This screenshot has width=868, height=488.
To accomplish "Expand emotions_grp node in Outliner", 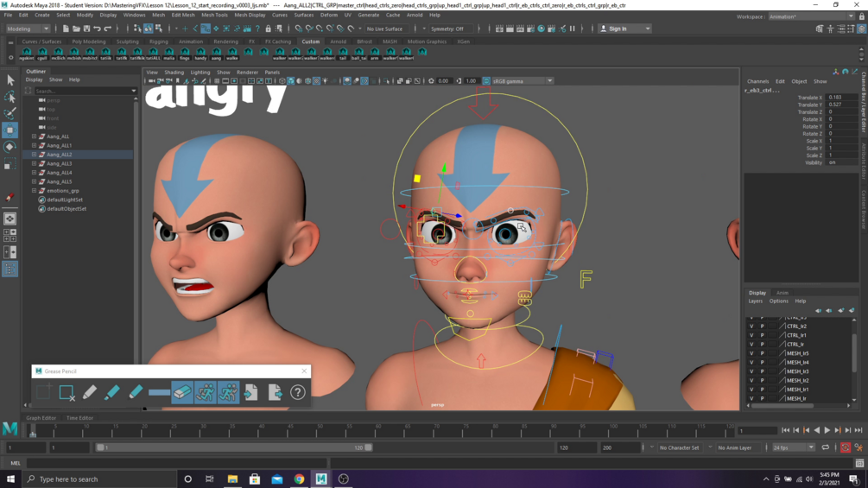I will point(35,190).
